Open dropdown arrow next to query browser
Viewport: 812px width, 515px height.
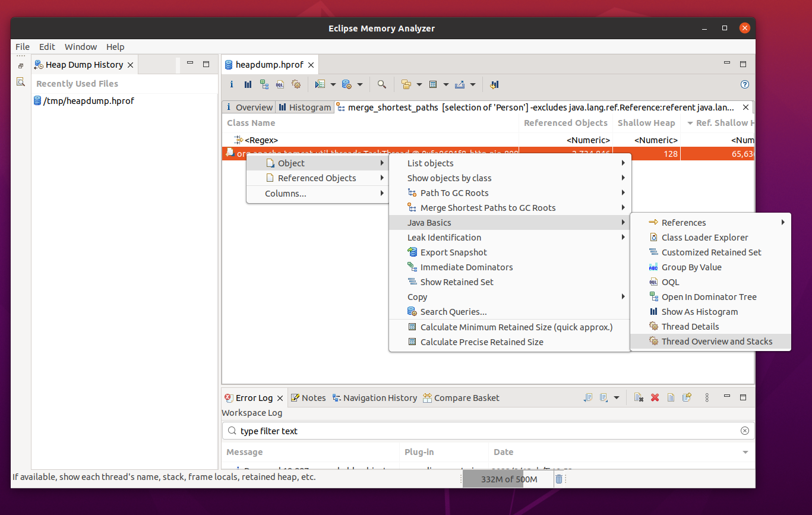pyautogui.click(x=360, y=84)
